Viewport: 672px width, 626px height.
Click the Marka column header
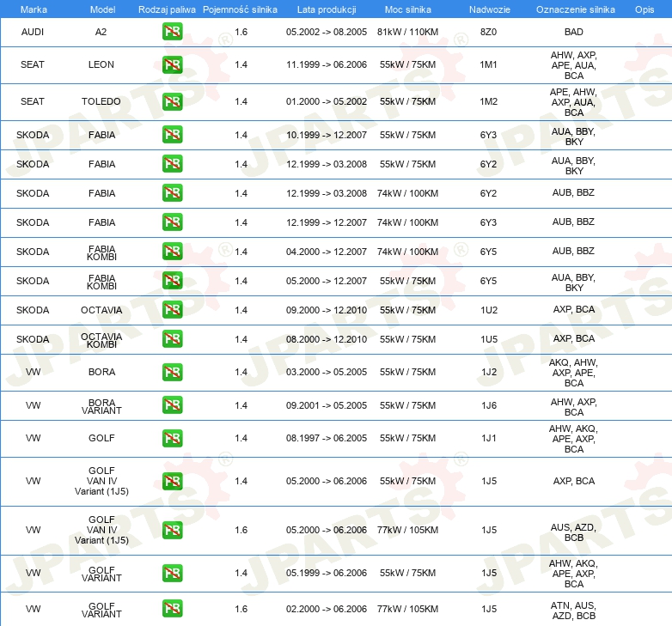(x=34, y=9)
